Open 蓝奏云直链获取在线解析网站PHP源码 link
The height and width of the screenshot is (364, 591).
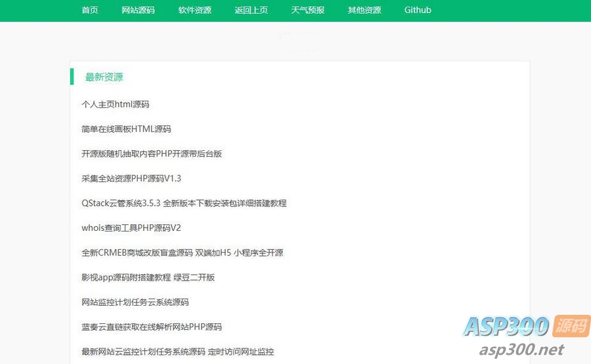152,327
